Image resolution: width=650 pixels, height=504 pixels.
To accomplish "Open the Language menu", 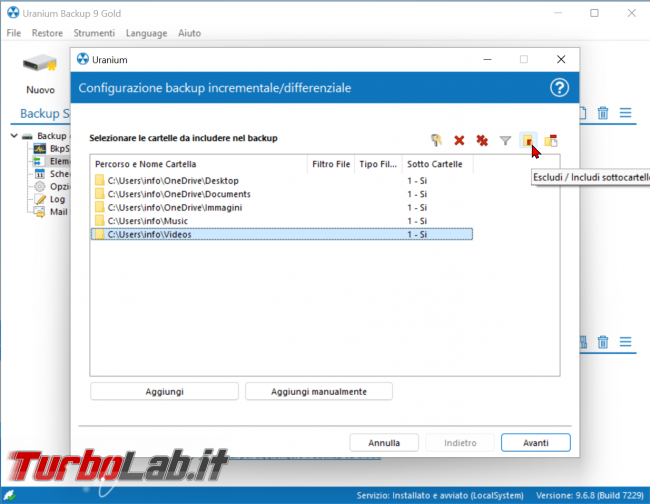I will coord(146,33).
